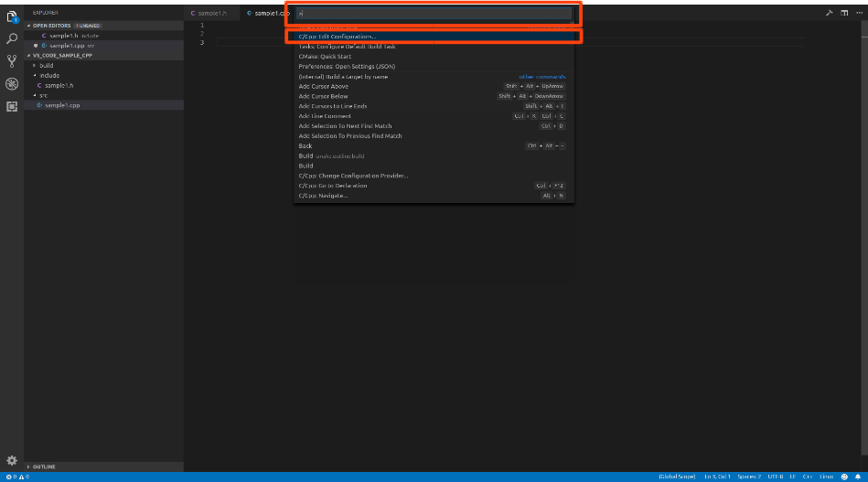Select C/Cpp: Change Configuration Provider
The width and height of the screenshot is (868, 482).
click(434, 176)
